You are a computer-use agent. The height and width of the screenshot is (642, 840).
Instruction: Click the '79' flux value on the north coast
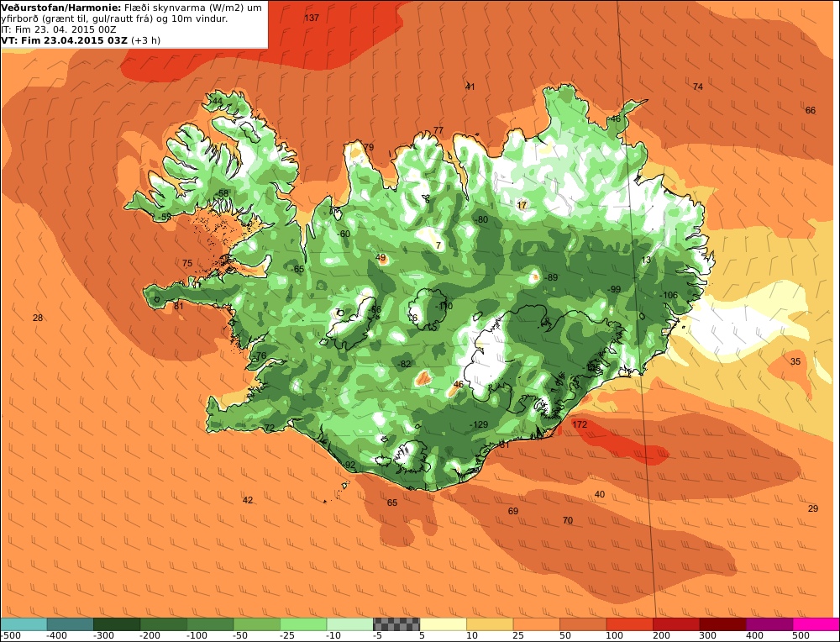click(369, 147)
